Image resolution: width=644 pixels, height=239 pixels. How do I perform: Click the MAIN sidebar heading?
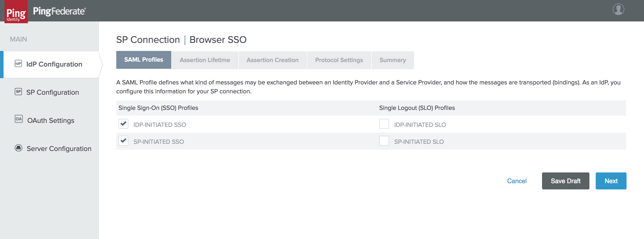(x=18, y=39)
